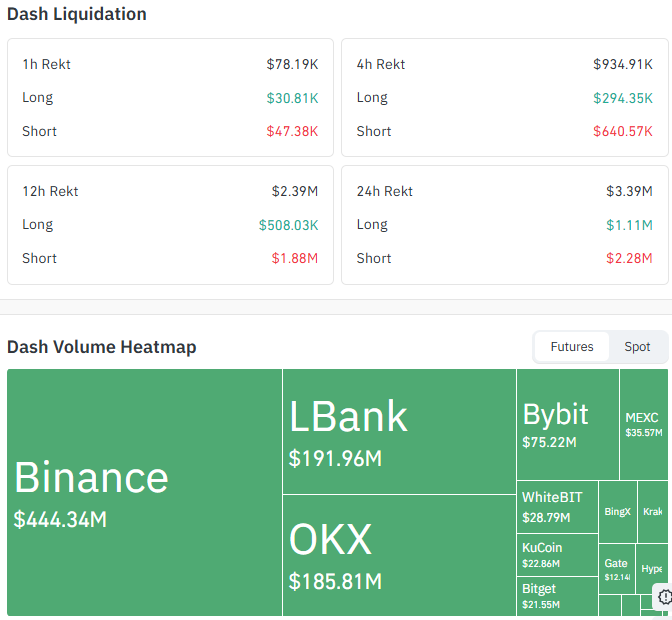The width and height of the screenshot is (672, 620).
Task: Open the round alert icon at the heatmap corner
Action: (x=664, y=596)
